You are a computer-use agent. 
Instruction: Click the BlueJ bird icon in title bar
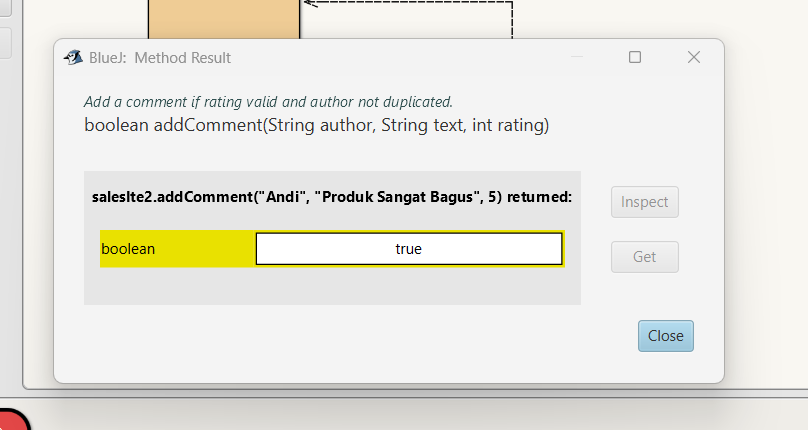point(73,58)
